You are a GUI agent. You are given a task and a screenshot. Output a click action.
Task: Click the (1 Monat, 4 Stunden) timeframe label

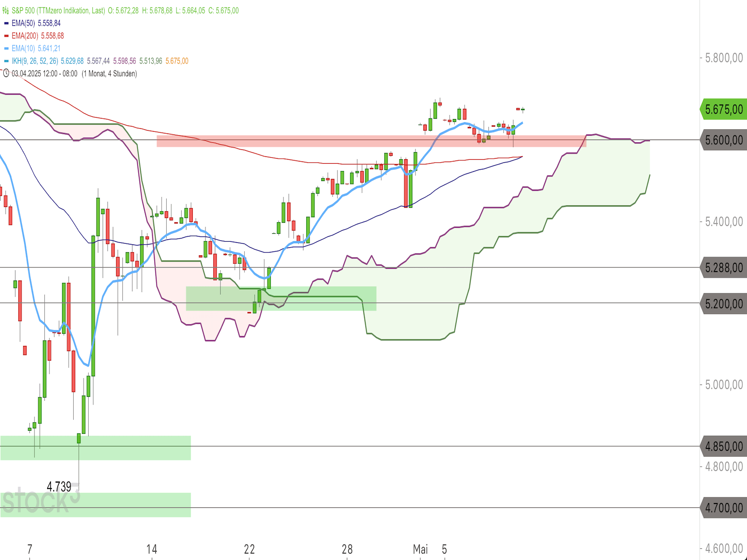point(109,73)
